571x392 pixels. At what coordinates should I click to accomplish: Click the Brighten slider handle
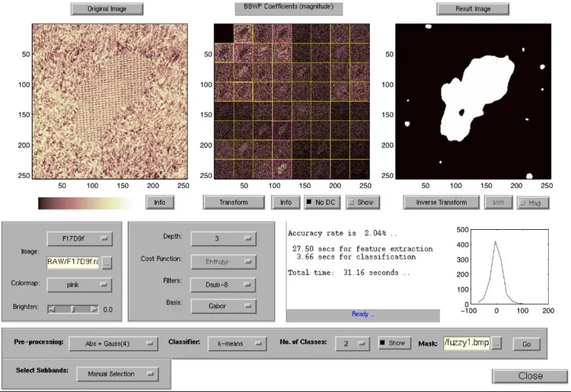tap(73, 310)
